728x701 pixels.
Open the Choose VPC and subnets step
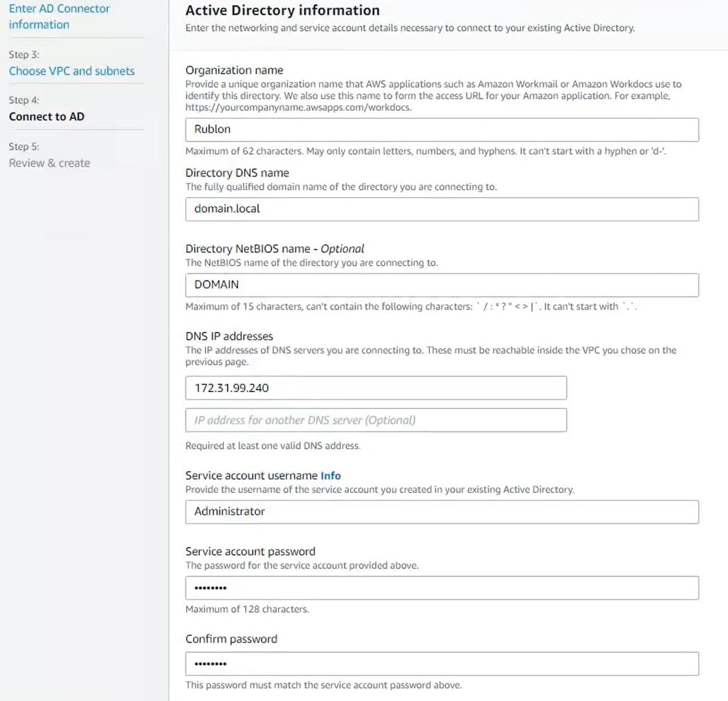pos(71,71)
